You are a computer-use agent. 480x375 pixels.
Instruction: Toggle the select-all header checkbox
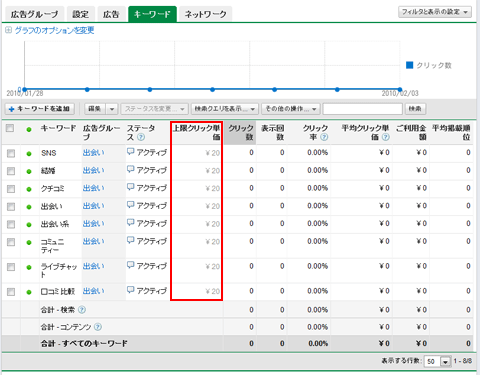[x=10, y=128]
